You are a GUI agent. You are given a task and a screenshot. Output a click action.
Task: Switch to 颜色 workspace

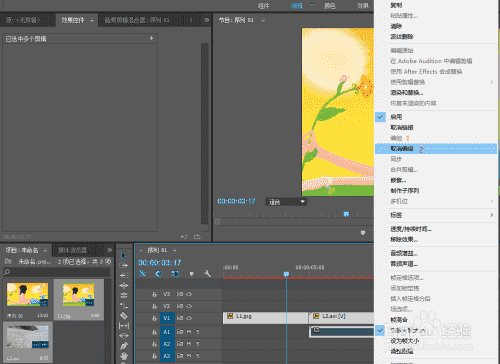(x=330, y=6)
